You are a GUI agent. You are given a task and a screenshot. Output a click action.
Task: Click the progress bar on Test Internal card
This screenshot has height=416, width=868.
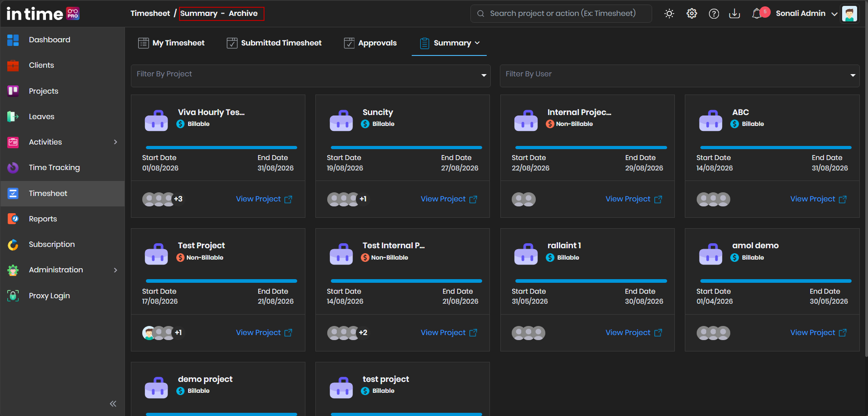coord(406,281)
